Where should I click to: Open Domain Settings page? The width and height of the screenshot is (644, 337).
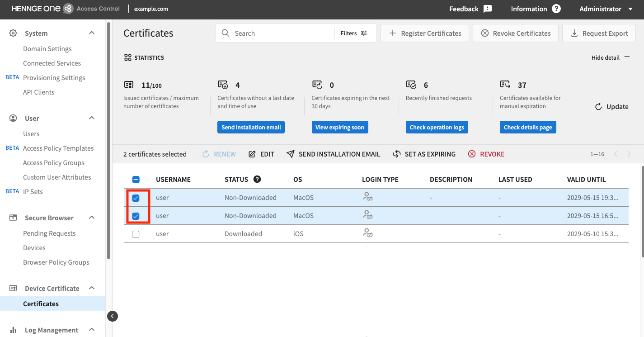point(47,48)
